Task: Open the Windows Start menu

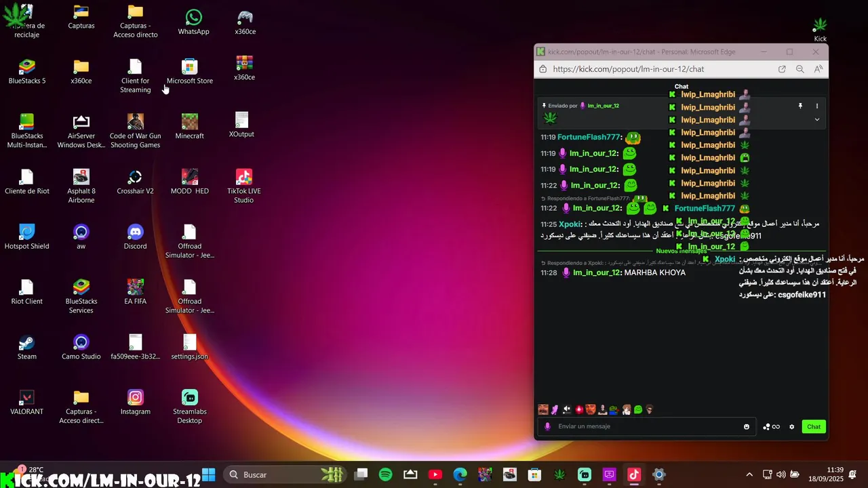Action: click(x=209, y=474)
